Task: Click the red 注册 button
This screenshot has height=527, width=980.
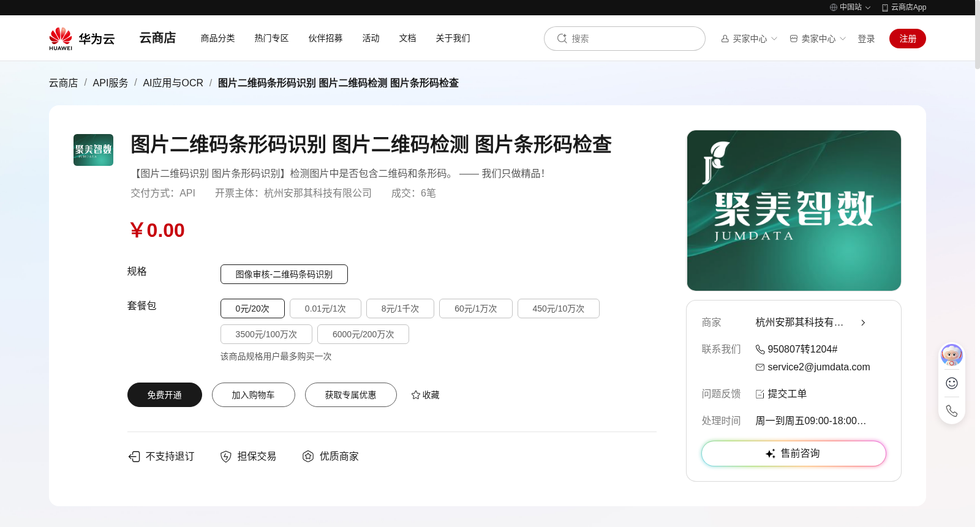Action: pos(908,39)
